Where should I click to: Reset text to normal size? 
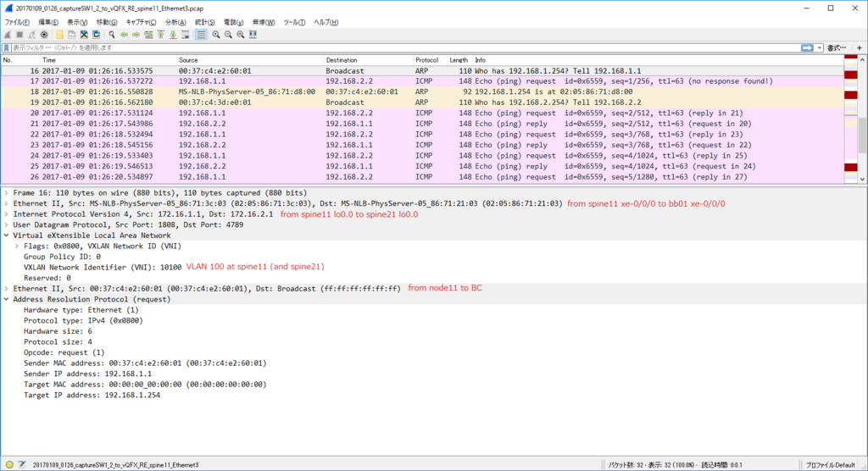click(240, 35)
